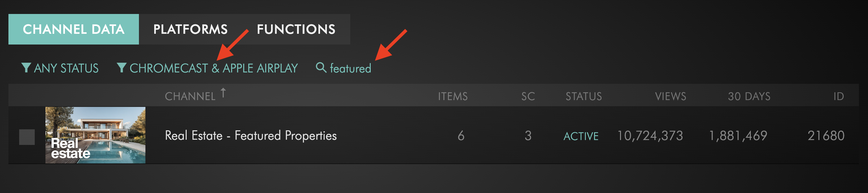Sort by the CHANNEL column header

tap(190, 96)
